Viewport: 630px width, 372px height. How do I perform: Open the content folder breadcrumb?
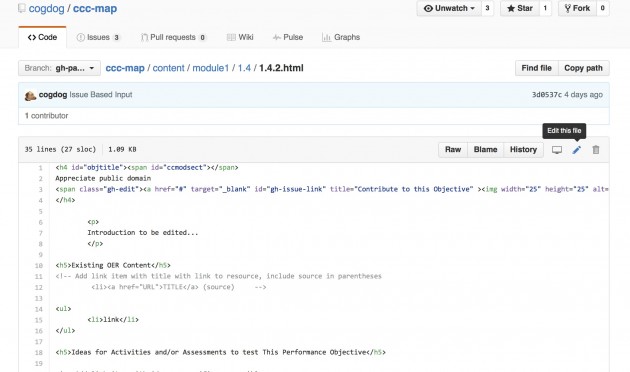point(168,68)
